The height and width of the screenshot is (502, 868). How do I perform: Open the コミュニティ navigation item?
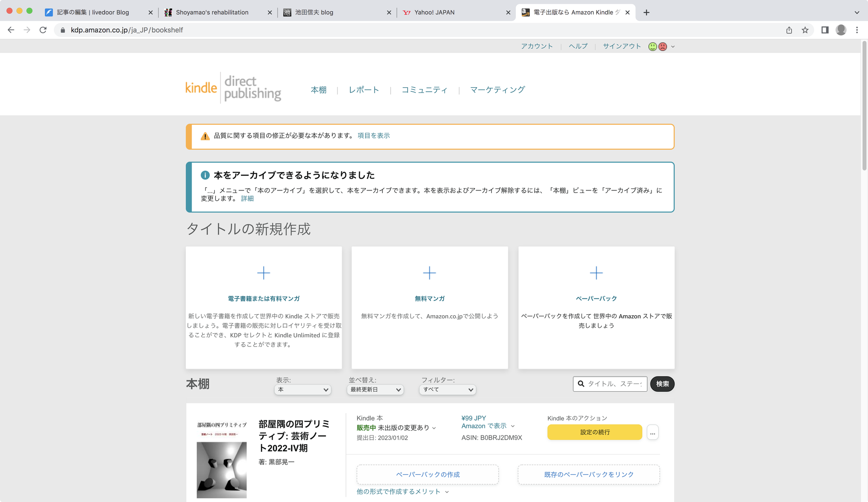pyautogui.click(x=425, y=90)
